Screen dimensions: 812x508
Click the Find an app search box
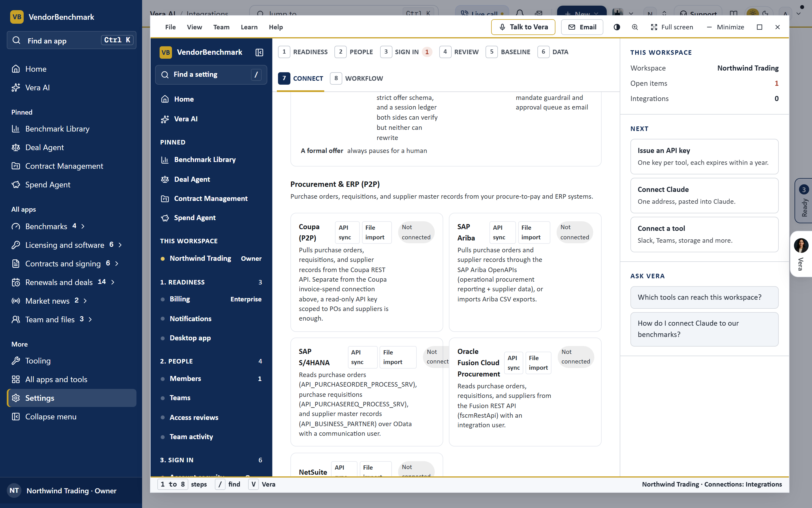(71, 40)
